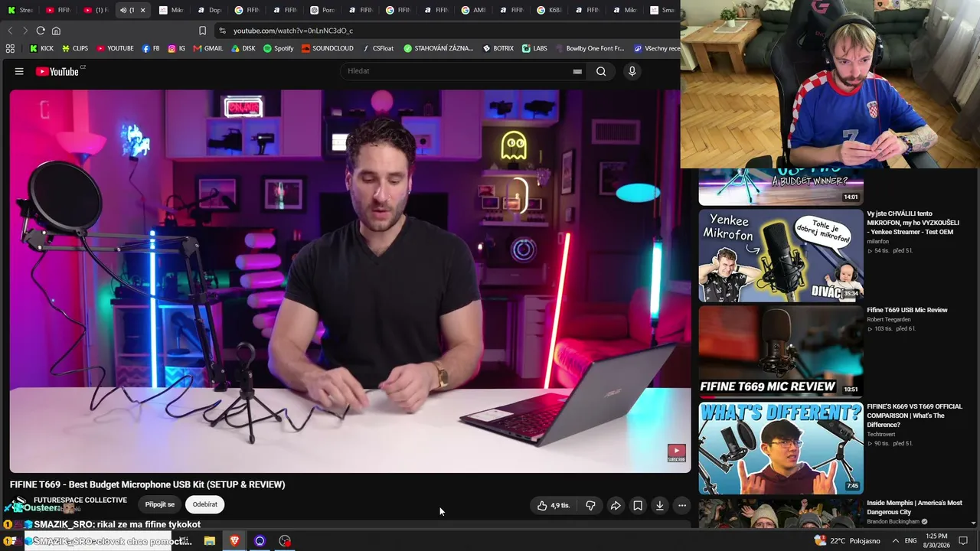The image size is (980, 551).
Task: Reload the page with the refresh icon
Action: pyautogui.click(x=41, y=31)
